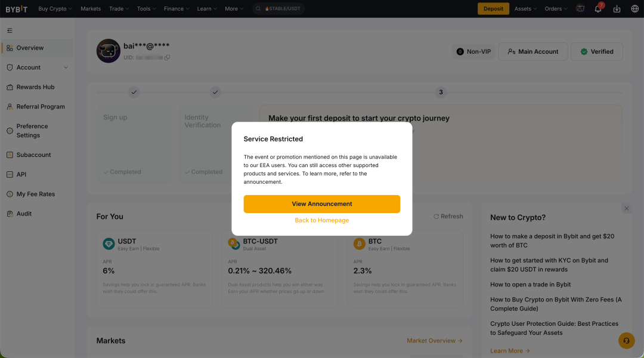Click the View Announcement button
644x358 pixels.
point(321,204)
